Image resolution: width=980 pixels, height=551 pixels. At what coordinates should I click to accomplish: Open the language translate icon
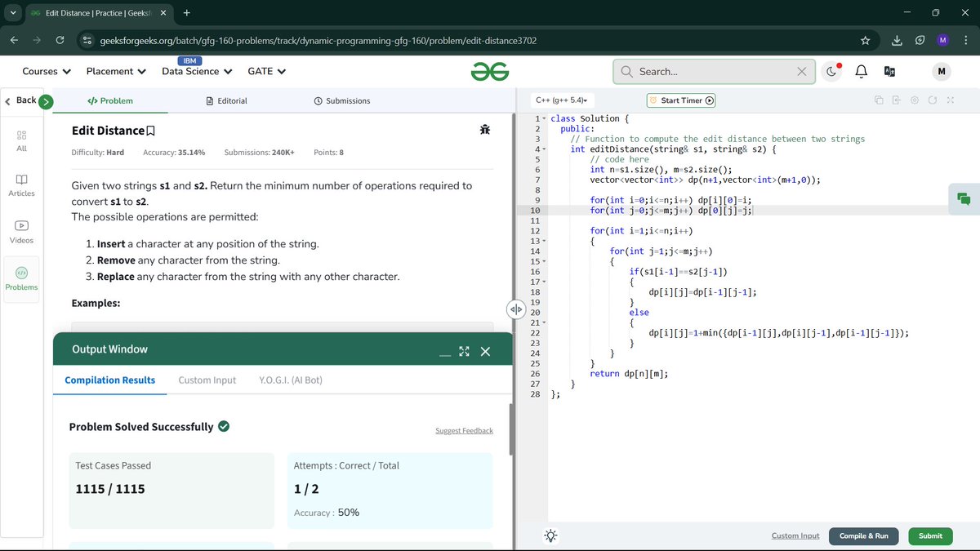[x=890, y=72]
